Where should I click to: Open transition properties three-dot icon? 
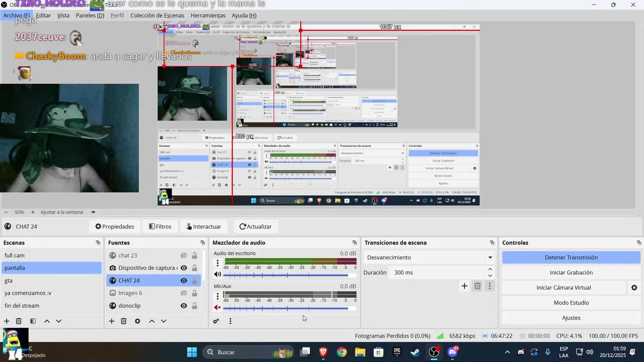click(x=490, y=286)
